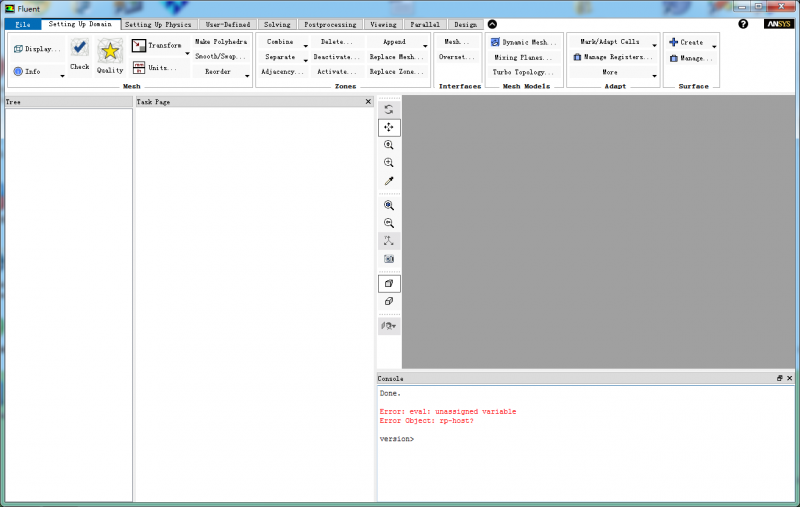Image resolution: width=800 pixels, height=507 pixels.
Task: Open the Transform mesh tool
Action: click(x=157, y=45)
